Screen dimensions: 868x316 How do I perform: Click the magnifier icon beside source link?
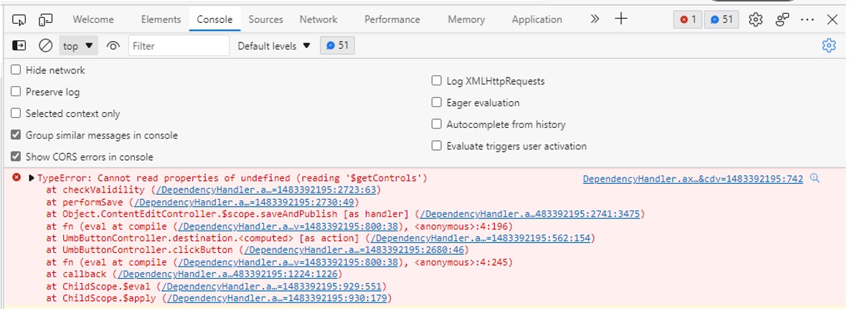click(814, 178)
